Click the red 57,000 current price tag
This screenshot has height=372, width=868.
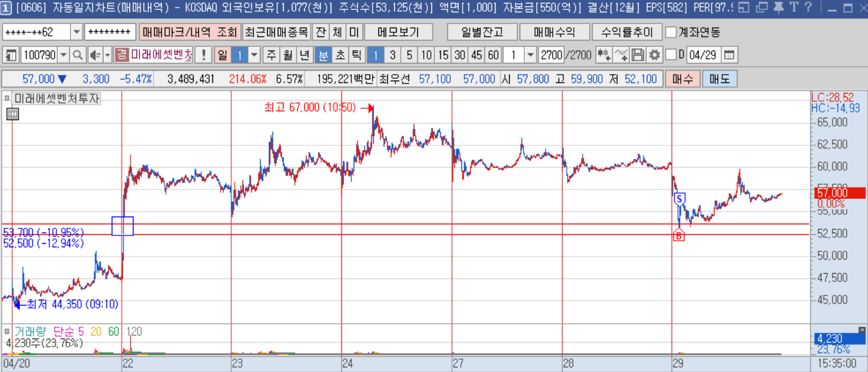840,192
